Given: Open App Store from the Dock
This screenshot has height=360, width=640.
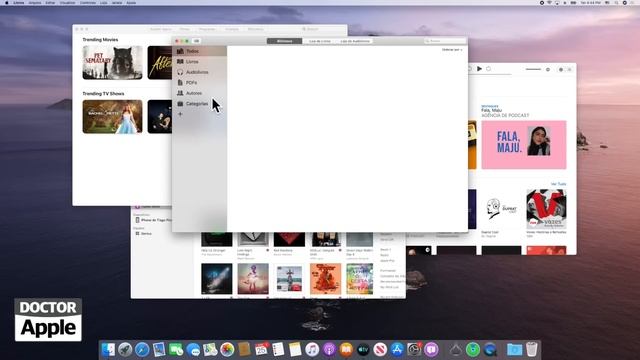Looking at the screenshot, I should pyautogui.click(x=397, y=349).
